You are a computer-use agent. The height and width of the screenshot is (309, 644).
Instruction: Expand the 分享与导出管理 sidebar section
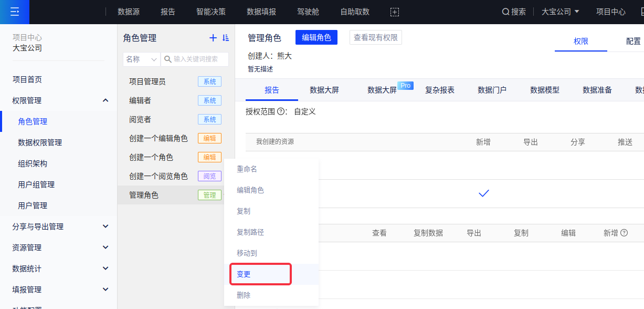point(105,226)
